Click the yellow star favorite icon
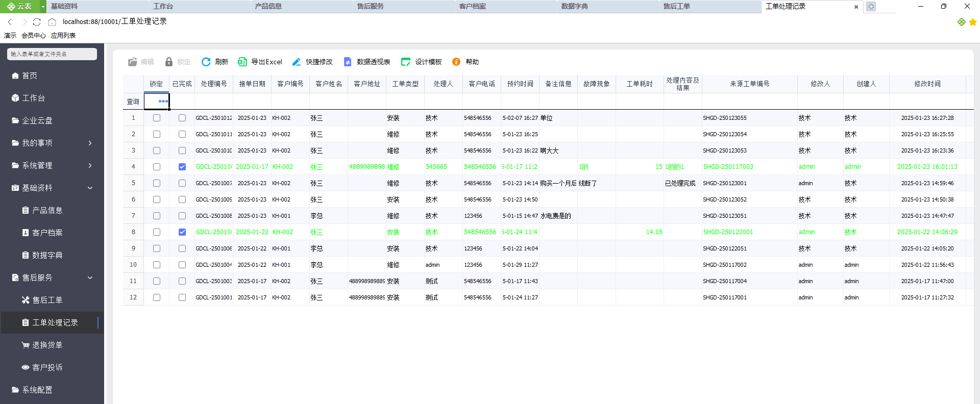 click(x=973, y=22)
